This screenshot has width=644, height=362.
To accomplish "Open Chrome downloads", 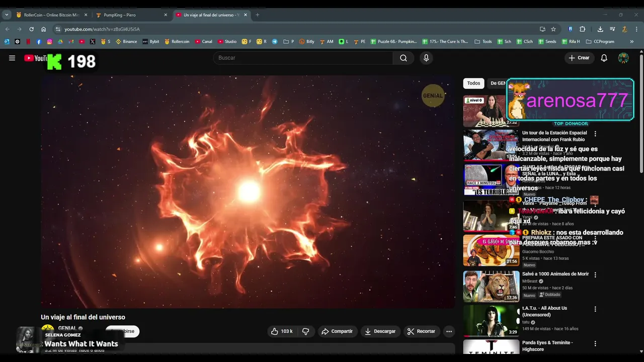I will 600,29.
